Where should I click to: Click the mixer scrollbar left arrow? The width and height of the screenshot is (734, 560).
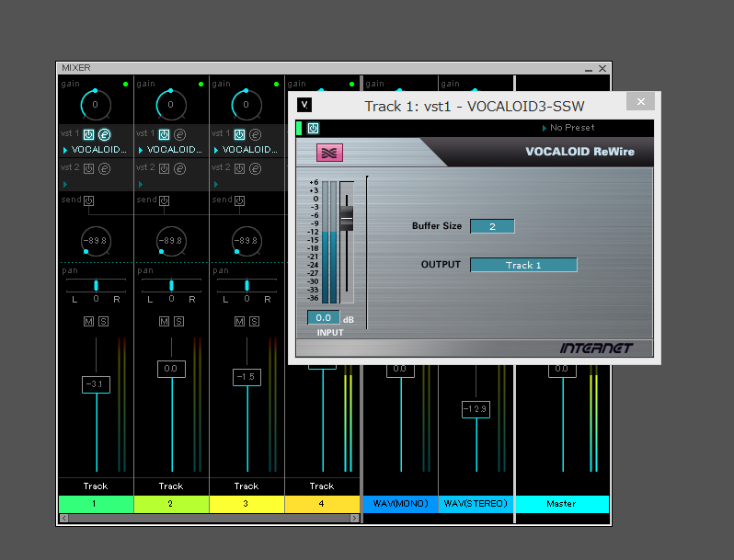[64, 519]
